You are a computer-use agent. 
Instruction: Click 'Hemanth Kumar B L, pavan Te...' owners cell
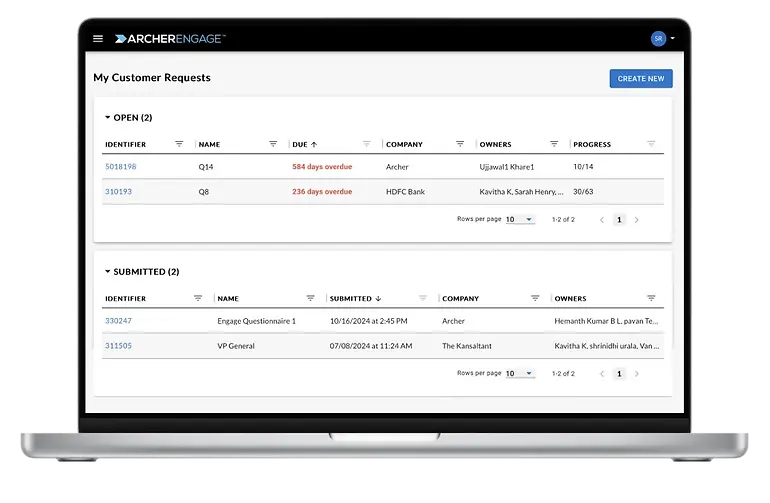pyautogui.click(x=606, y=321)
